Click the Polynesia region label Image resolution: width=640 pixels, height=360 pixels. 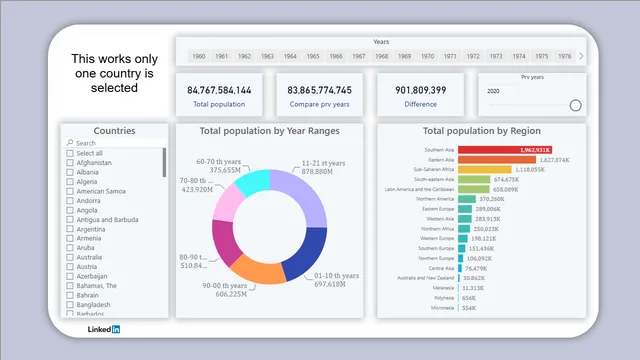click(444, 298)
